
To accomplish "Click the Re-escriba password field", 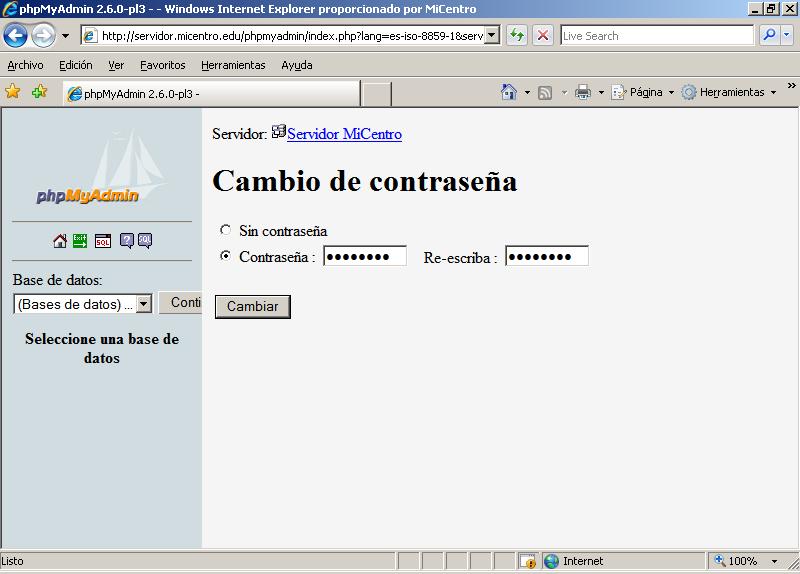I will point(546,256).
